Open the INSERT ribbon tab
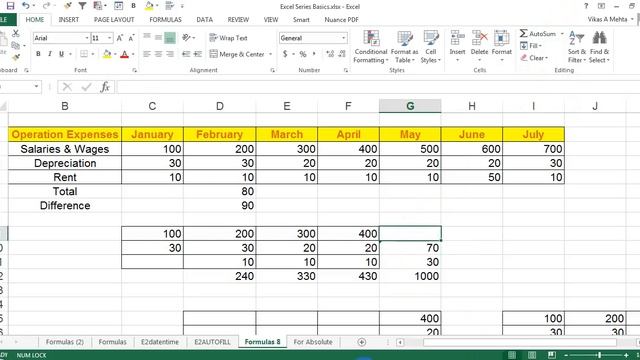Screen dimensions: 640x360 click(x=69, y=20)
